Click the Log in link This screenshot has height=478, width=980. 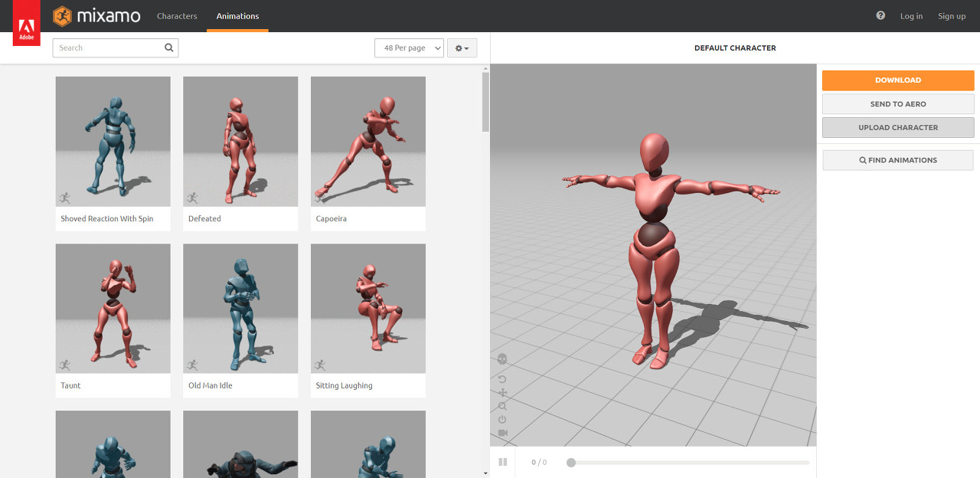click(911, 16)
